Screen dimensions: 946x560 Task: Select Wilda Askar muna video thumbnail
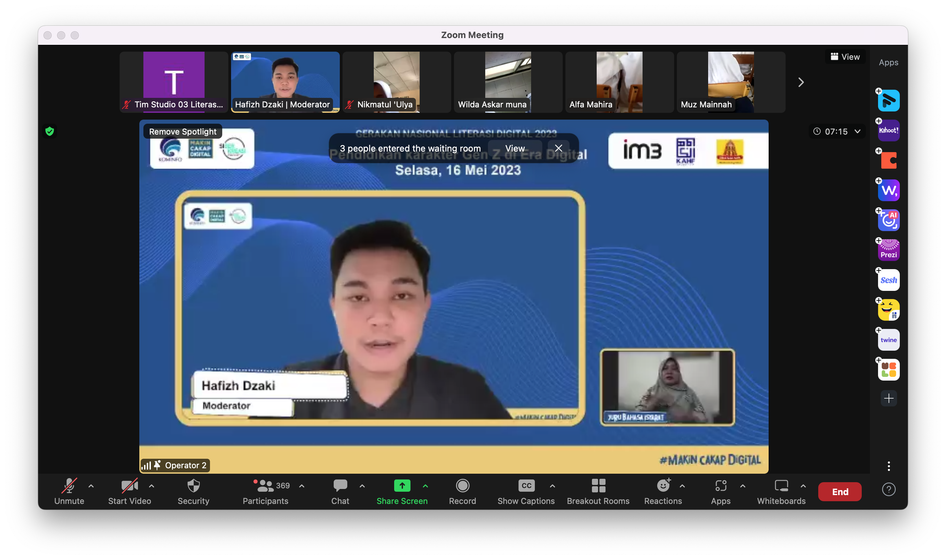coord(508,82)
